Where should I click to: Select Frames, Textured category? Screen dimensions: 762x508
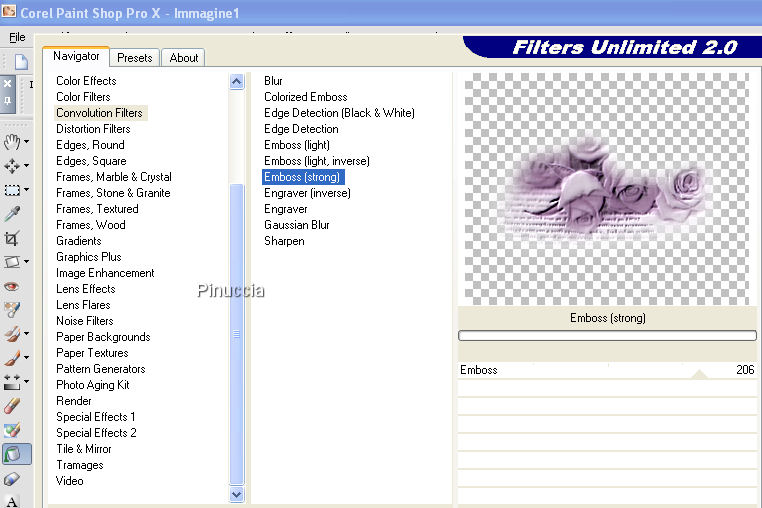click(x=97, y=209)
